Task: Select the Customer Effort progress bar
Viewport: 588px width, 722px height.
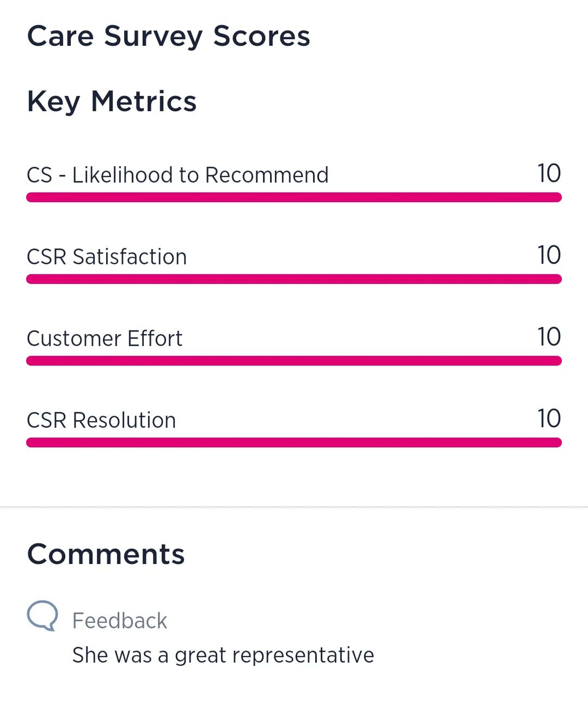Action: click(x=294, y=361)
